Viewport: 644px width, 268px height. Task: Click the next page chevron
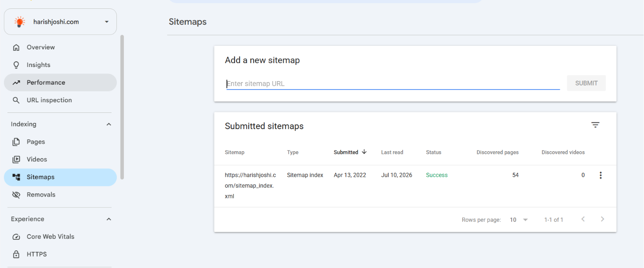(x=603, y=219)
